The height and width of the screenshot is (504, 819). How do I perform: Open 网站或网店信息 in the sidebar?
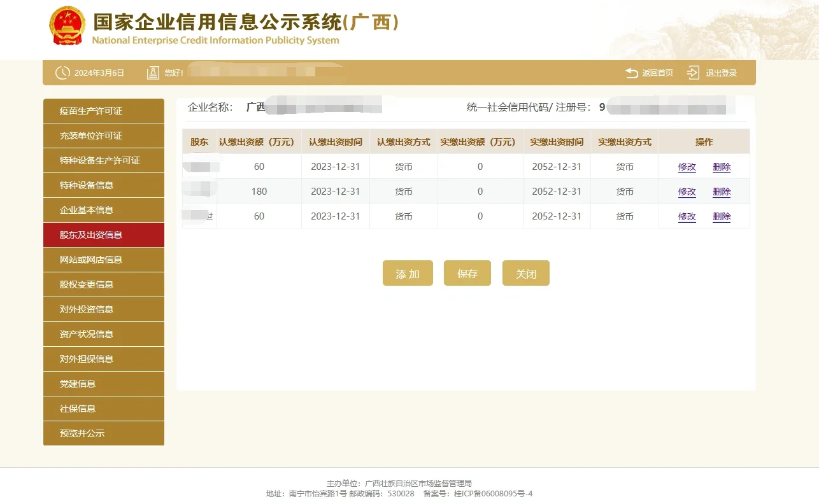104,260
